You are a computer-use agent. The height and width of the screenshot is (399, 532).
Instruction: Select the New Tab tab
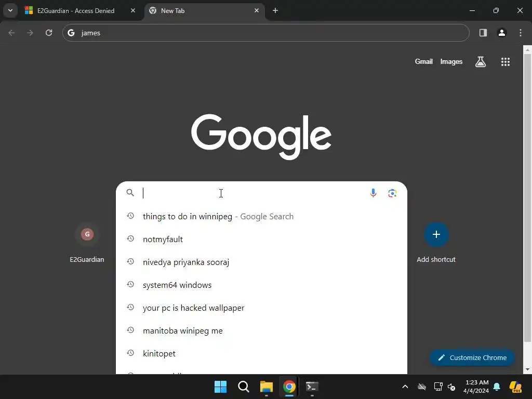point(204,10)
